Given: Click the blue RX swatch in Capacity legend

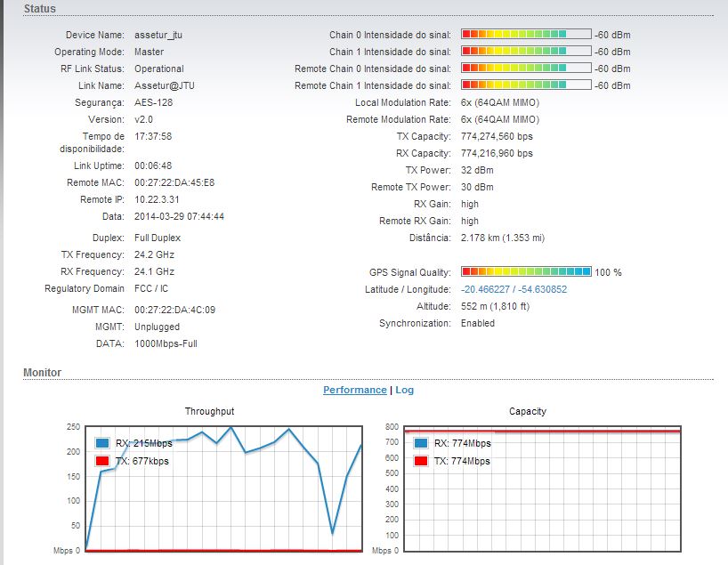Looking at the screenshot, I should click(421, 443).
